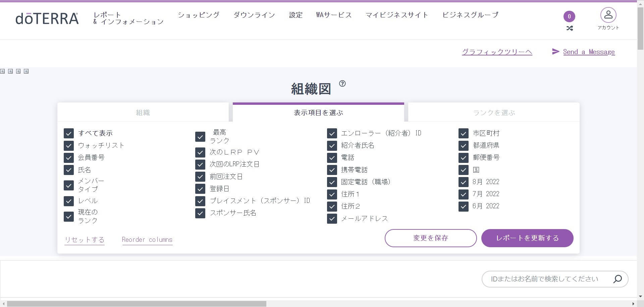Image resolution: width=644 pixels, height=307 pixels.
Task: Open the ダウンライン menu
Action: point(254,15)
